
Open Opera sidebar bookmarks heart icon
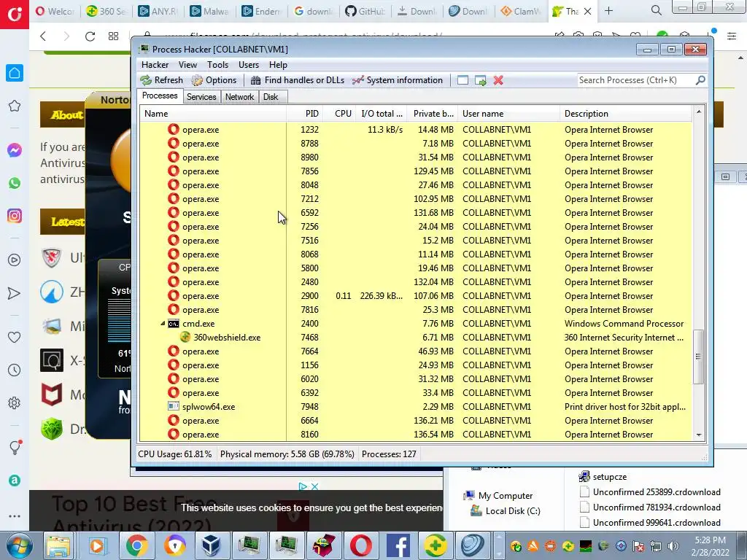pos(15,337)
